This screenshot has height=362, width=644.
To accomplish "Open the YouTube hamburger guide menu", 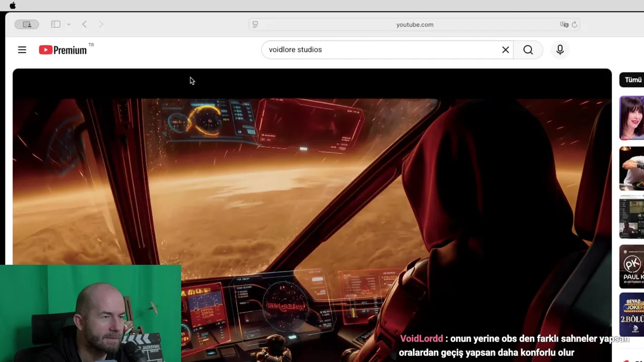I will [x=22, y=50].
